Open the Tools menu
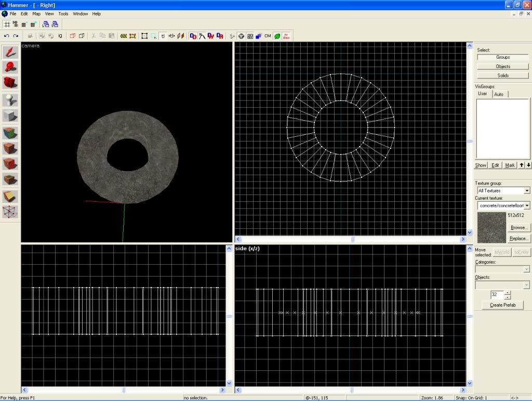The image size is (532, 401). [63, 14]
